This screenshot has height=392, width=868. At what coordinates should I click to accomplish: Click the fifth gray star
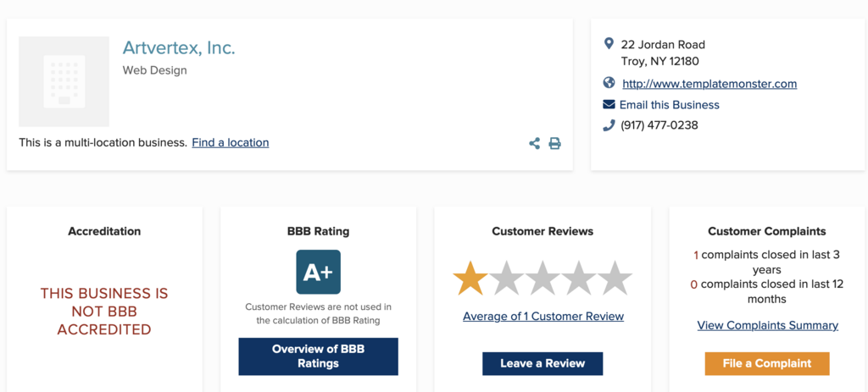tap(615, 279)
